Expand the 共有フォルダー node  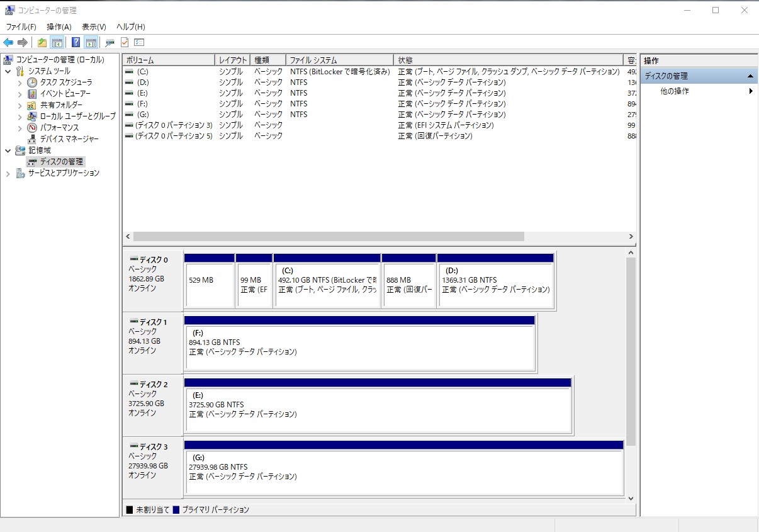point(20,105)
